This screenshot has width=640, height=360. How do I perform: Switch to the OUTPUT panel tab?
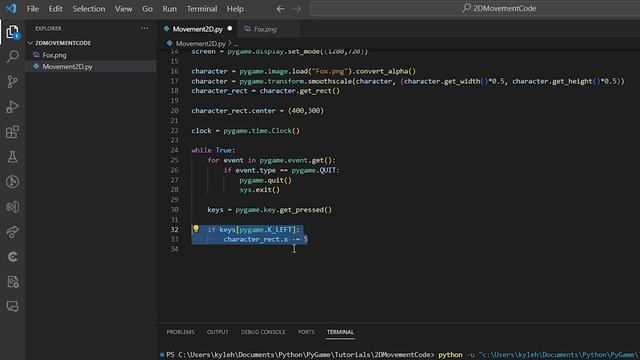click(218, 332)
